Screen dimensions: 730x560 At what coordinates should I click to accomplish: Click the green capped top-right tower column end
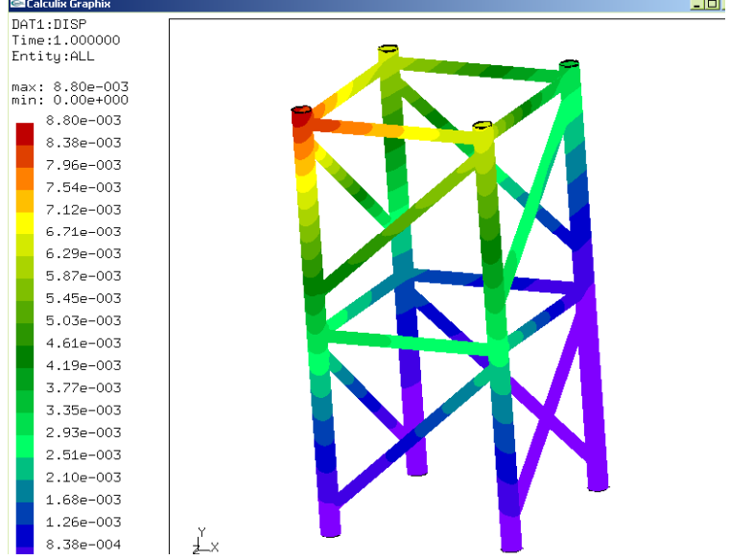click(x=569, y=66)
